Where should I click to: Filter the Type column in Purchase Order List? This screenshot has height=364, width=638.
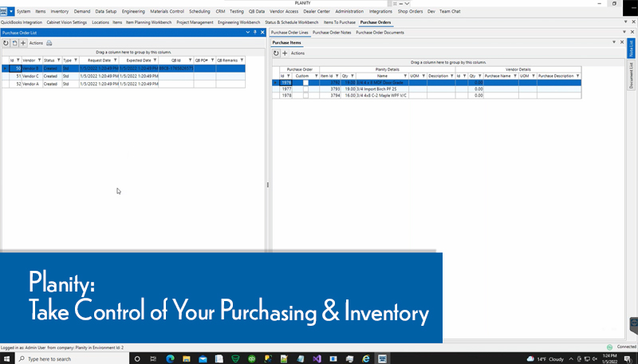click(76, 60)
